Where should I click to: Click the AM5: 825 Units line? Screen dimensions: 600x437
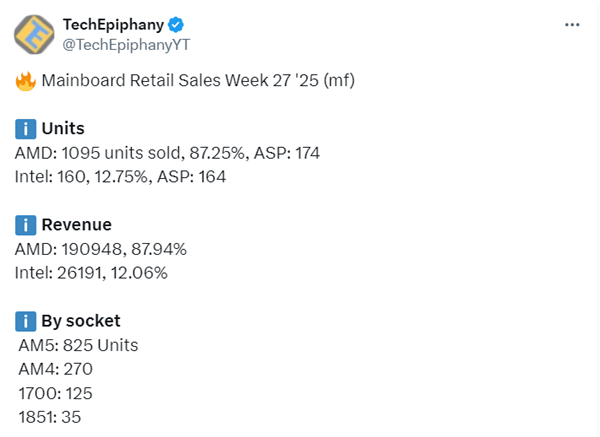coord(78,345)
